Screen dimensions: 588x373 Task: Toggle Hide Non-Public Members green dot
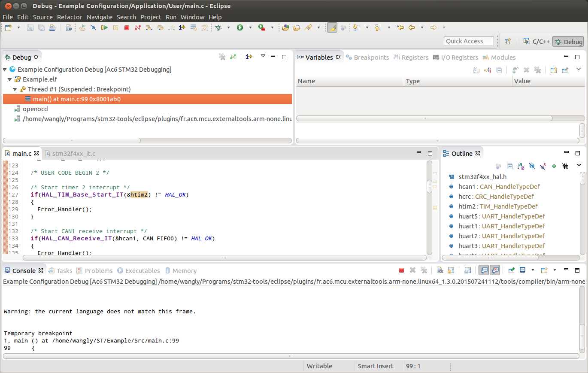(554, 166)
